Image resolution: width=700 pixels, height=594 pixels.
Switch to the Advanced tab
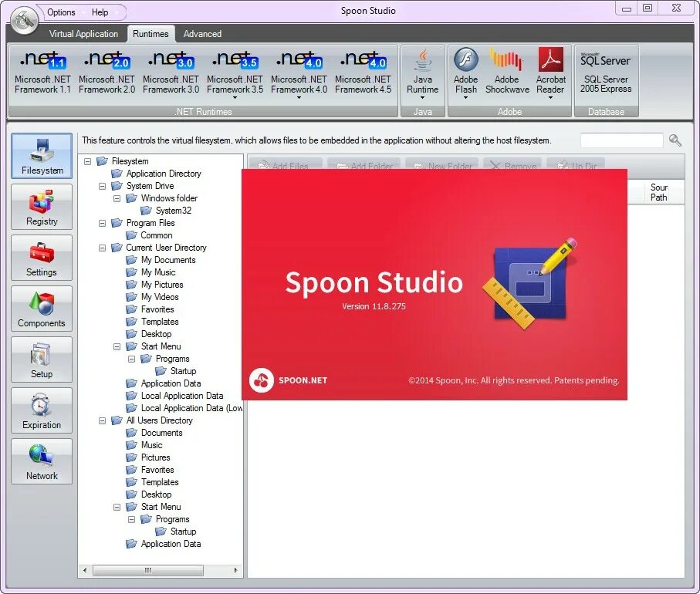click(x=202, y=34)
